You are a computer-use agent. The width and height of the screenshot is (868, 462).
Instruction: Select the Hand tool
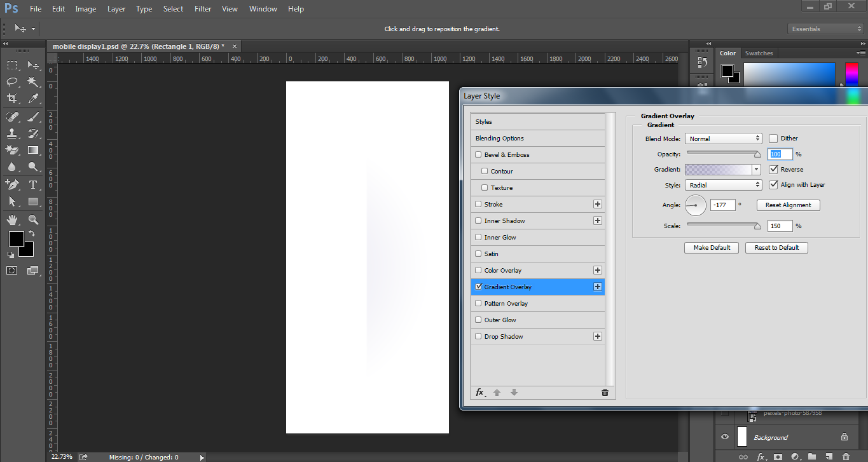point(12,220)
